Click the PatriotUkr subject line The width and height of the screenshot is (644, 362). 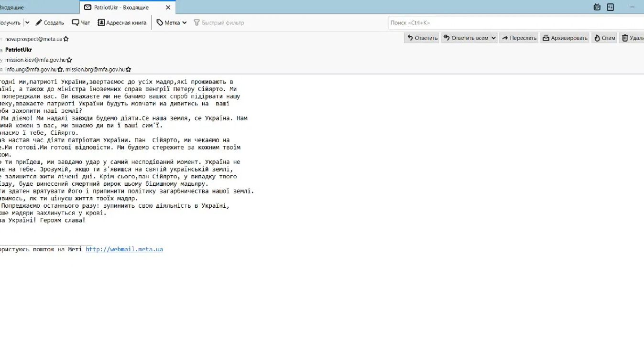18,50
